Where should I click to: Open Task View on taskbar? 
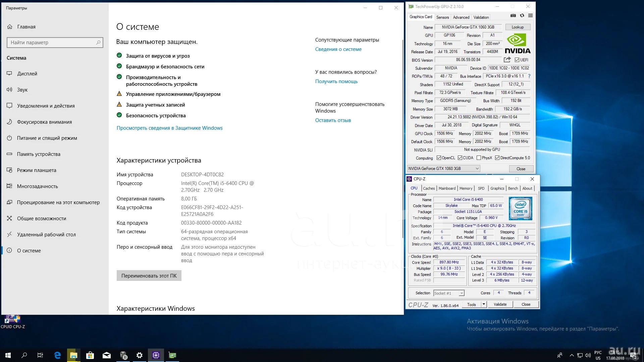(x=40, y=355)
